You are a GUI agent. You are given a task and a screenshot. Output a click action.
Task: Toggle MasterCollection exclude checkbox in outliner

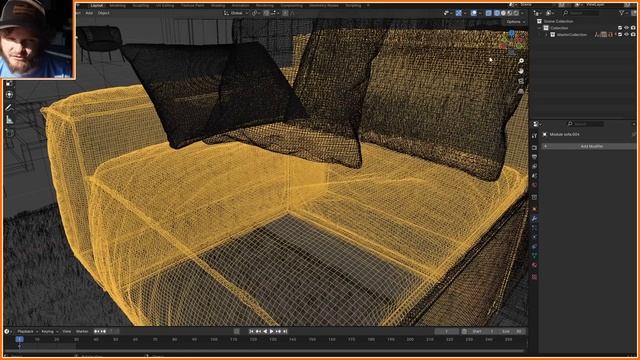[620, 35]
